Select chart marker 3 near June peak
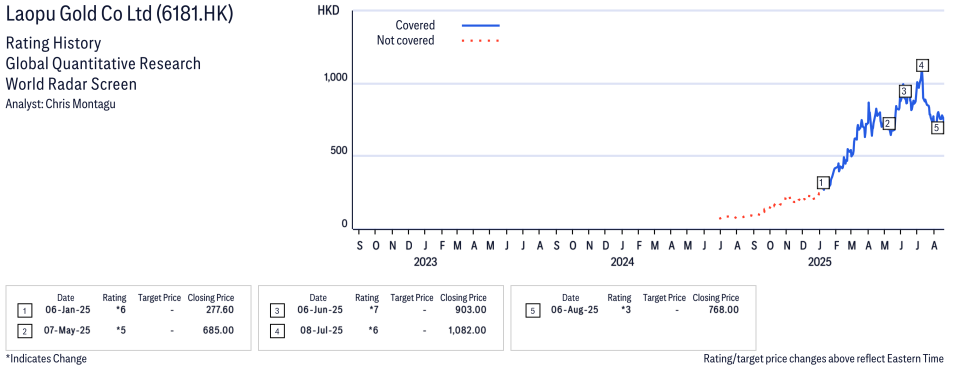This screenshot has height=365, width=955. pyautogui.click(x=904, y=91)
